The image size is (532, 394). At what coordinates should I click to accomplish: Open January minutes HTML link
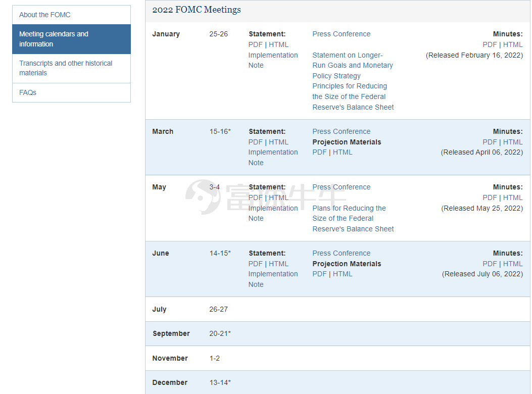(513, 45)
